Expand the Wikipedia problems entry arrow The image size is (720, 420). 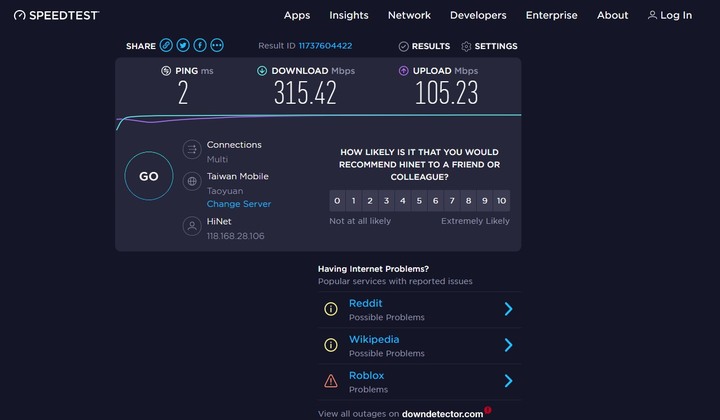pos(508,345)
